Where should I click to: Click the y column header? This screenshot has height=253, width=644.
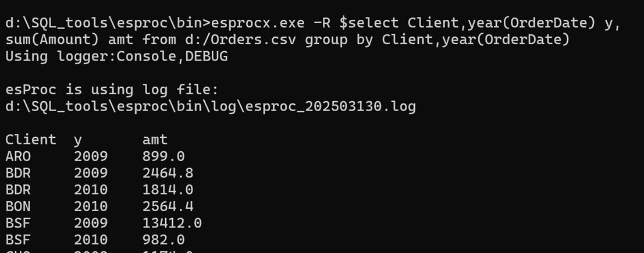click(x=78, y=140)
